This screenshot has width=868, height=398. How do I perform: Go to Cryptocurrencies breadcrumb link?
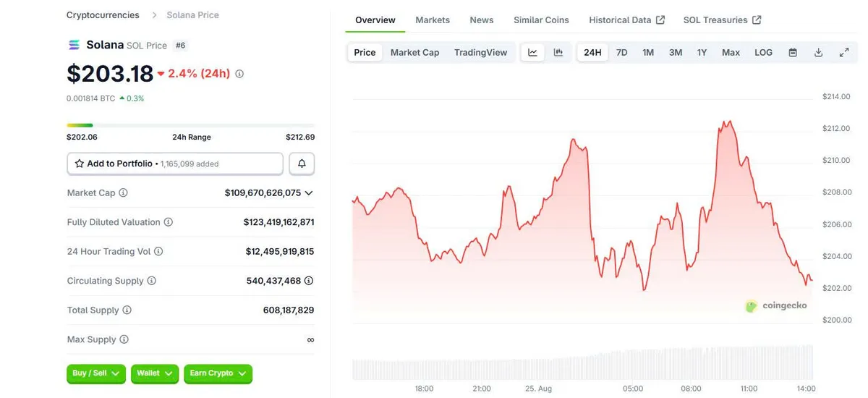[x=103, y=14]
